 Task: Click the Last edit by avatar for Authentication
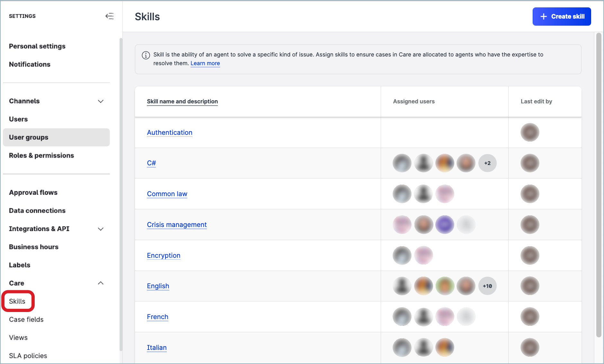[x=529, y=132]
